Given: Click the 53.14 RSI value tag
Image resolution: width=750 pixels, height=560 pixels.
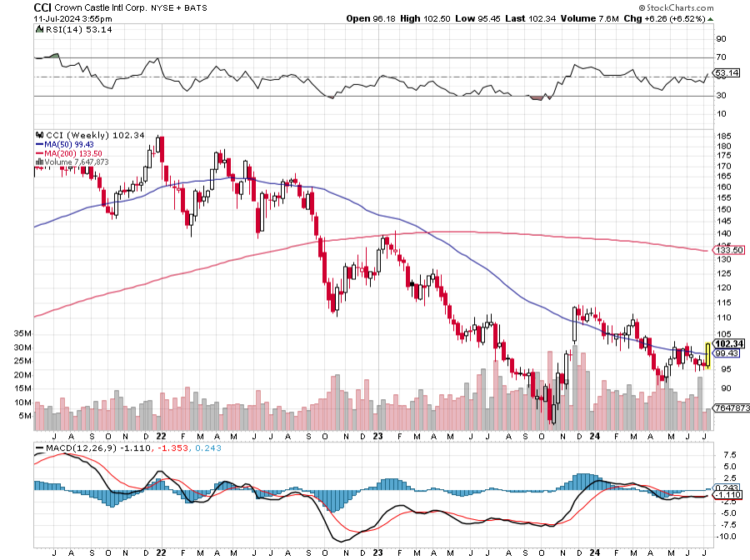Looking at the screenshot, I should pyautogui.click(x=728, y=73).
